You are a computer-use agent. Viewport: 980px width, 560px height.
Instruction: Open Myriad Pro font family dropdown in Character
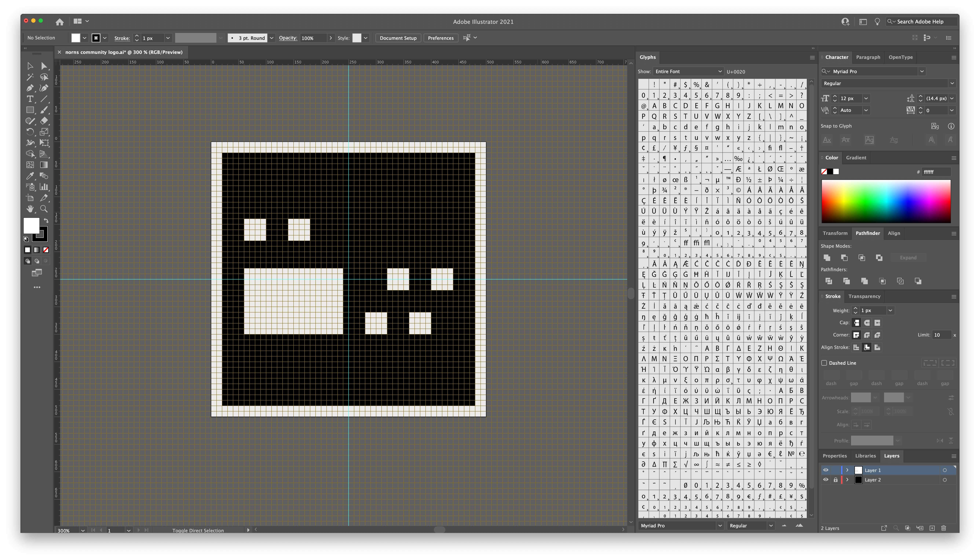(x=922, y=72)
